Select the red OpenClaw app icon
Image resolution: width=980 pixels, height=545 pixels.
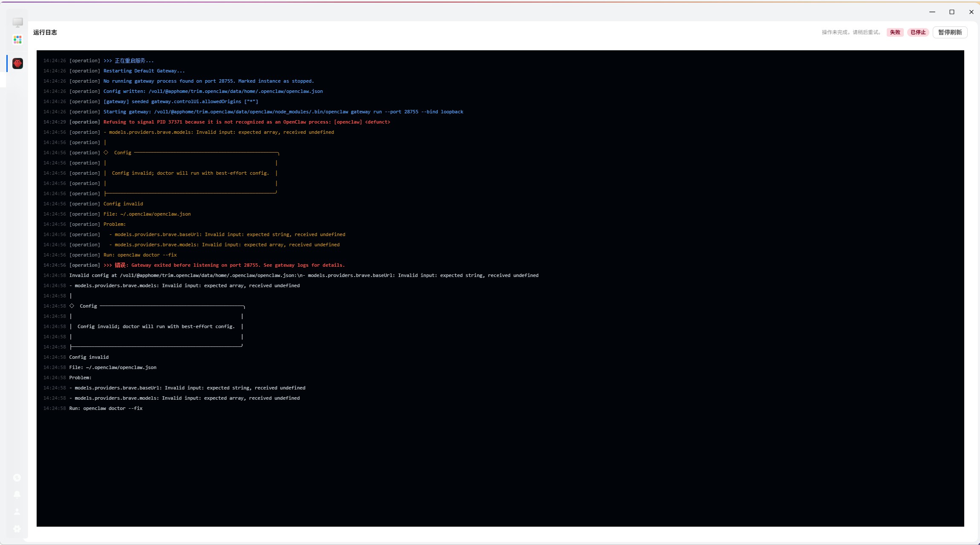(17, 63)
